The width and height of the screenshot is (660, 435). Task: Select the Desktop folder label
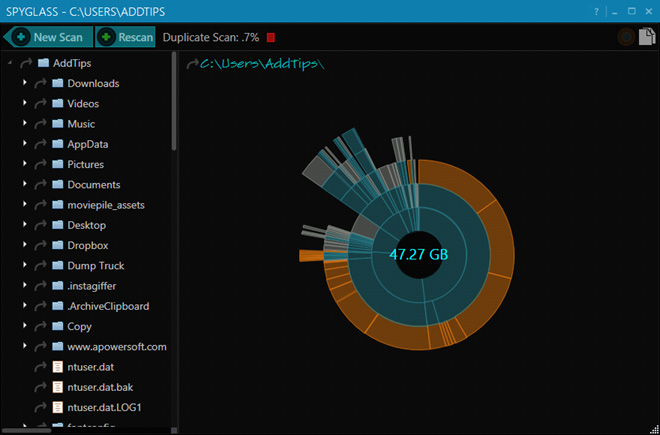(x=87, y=225)
